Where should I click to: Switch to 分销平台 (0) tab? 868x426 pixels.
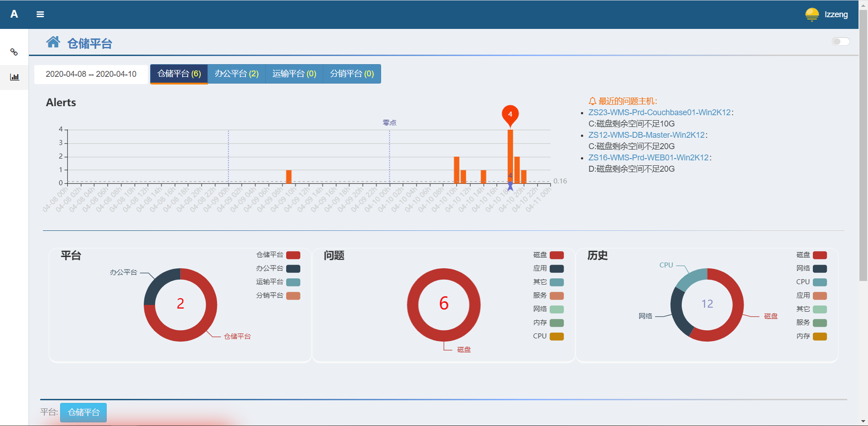coord(352,74)
